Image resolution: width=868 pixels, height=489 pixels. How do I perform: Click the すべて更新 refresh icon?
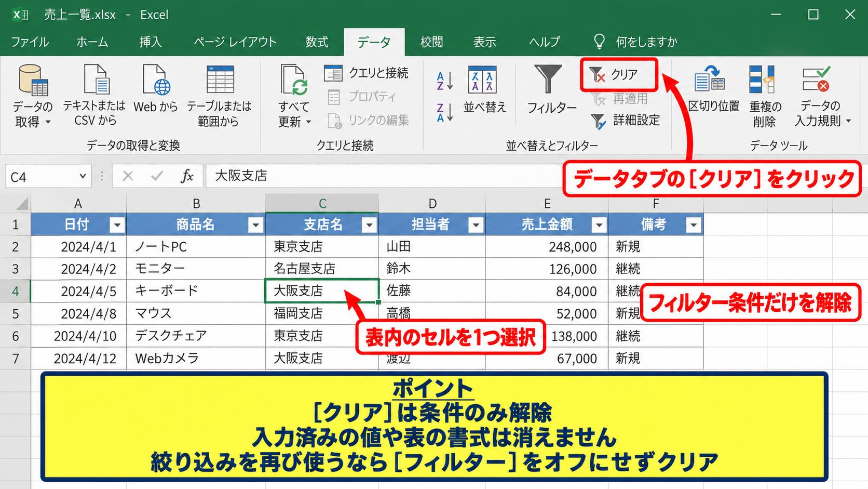click(x=294, y=80)
